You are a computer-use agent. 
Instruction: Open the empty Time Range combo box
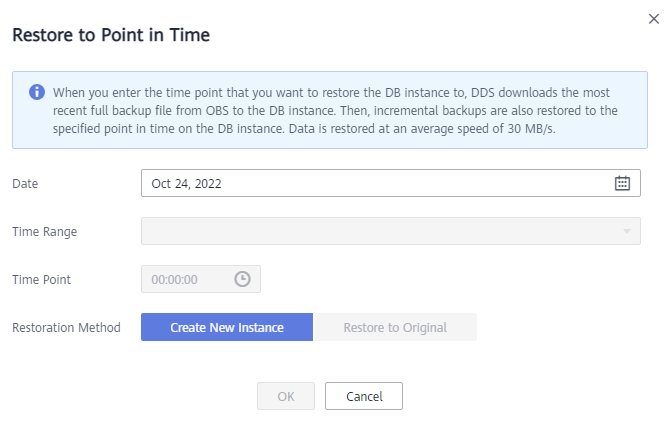coord(391,231)
